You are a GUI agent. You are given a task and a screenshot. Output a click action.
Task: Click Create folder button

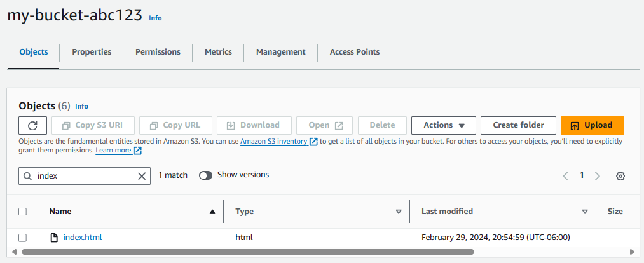518,125
